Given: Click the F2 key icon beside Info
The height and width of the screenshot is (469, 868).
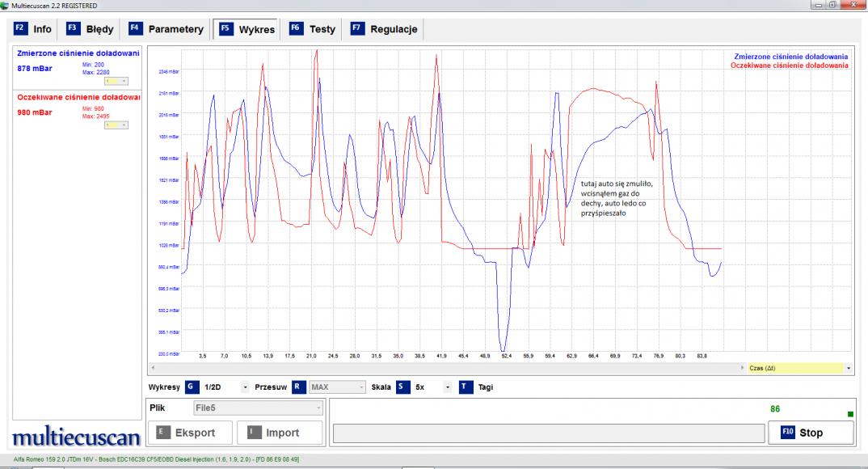Looking at the screenshot, I should pos(21,29).
